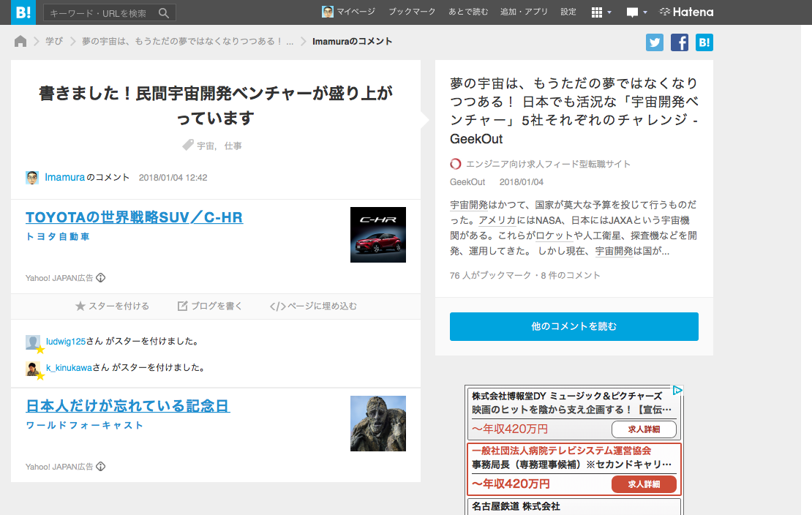
Task: Click the トヨタ自動車 advertiser text
Action: [58, 237]
